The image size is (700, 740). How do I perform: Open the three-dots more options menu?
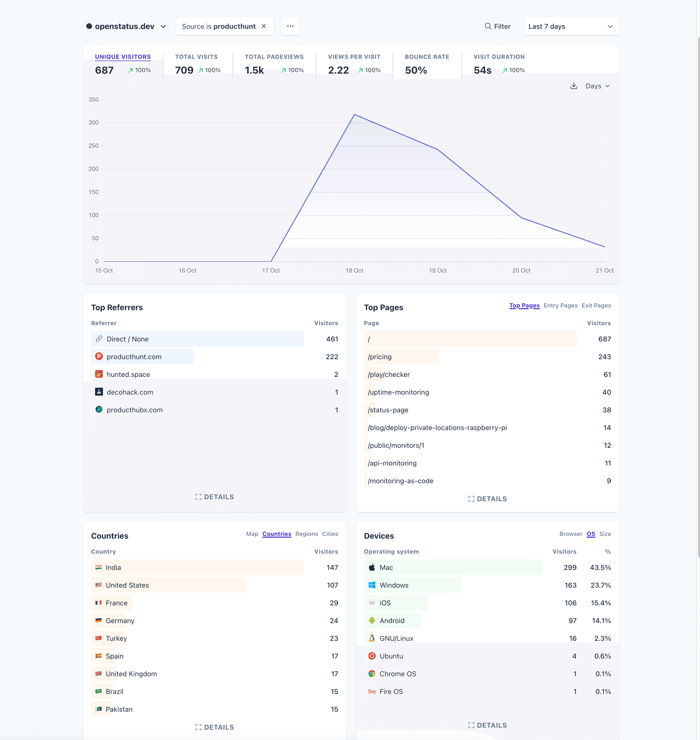(x=290, y=26)
